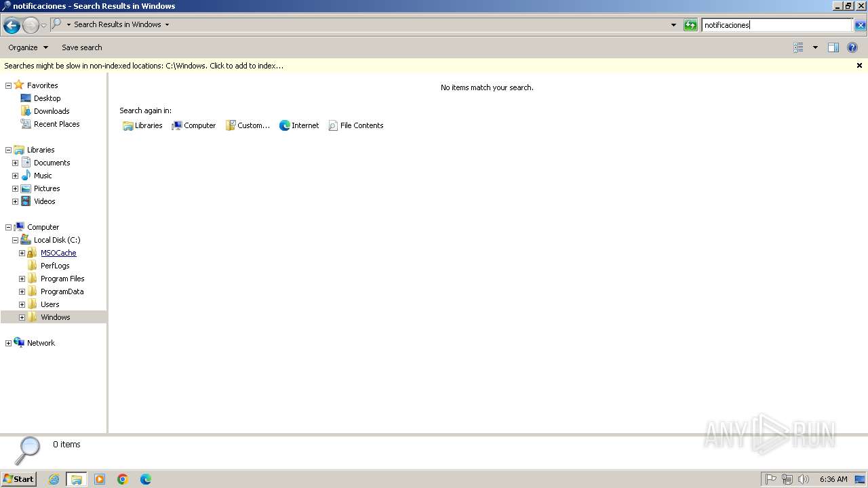Viewport: 868px width, 488px height.
Task: Expand the Users folder
Action: click(x=22, y=304)
